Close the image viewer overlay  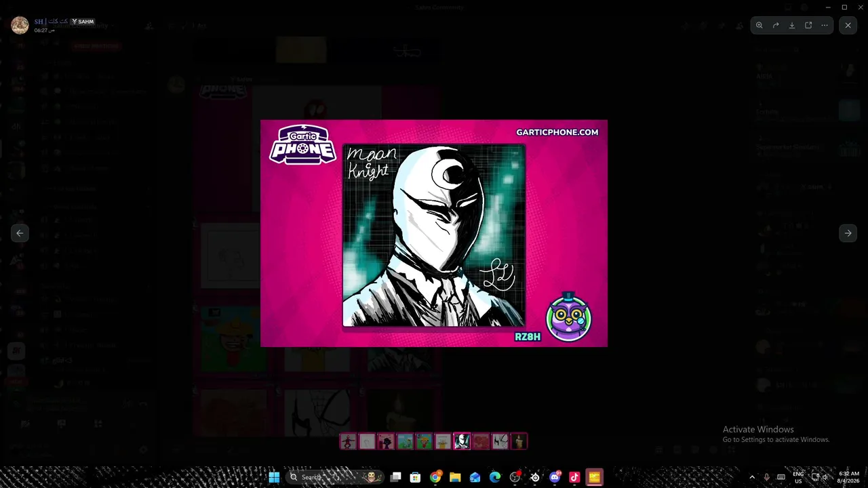point(848,25)
